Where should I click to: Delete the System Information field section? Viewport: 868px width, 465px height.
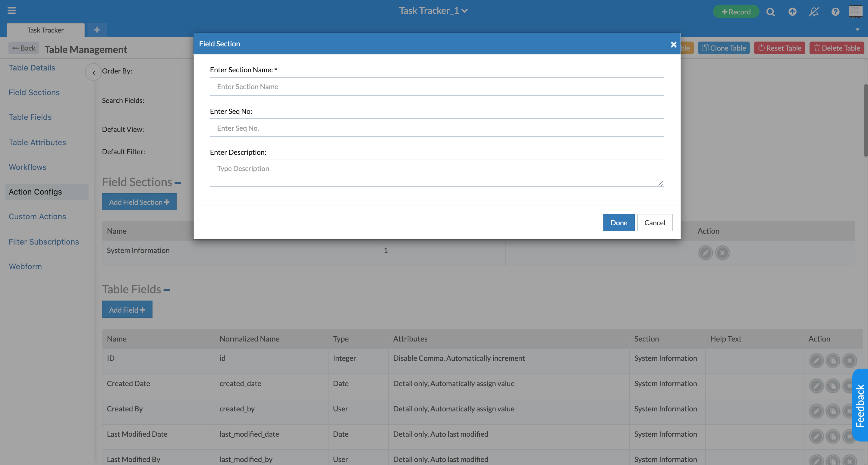722,253
